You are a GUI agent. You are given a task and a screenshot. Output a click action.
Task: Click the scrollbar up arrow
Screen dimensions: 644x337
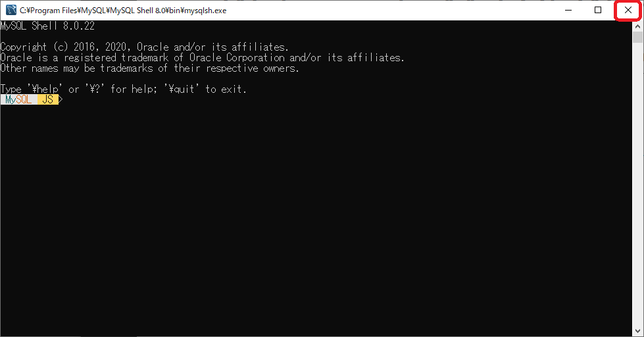click(637, 26)
